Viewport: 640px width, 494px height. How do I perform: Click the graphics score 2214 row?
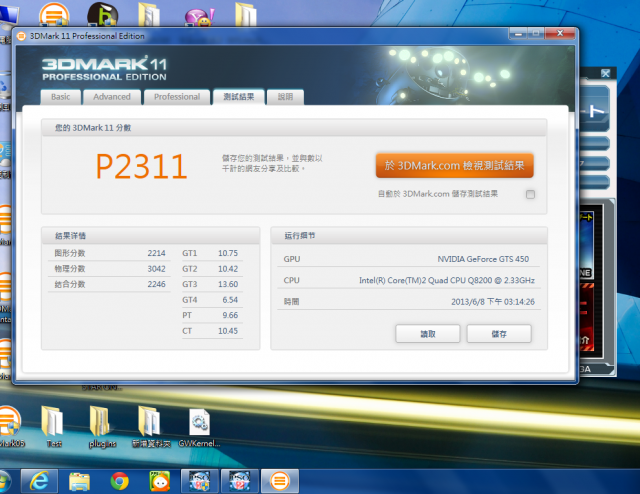(109, 253)
